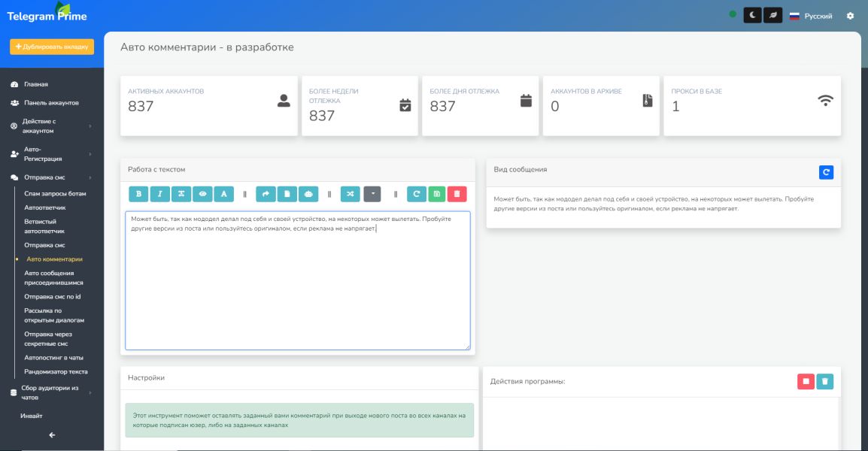Refresh the message preview with blue button
The width and height of the screenshot is (868, 451).
pyautogui.click(x=826, y=172)
